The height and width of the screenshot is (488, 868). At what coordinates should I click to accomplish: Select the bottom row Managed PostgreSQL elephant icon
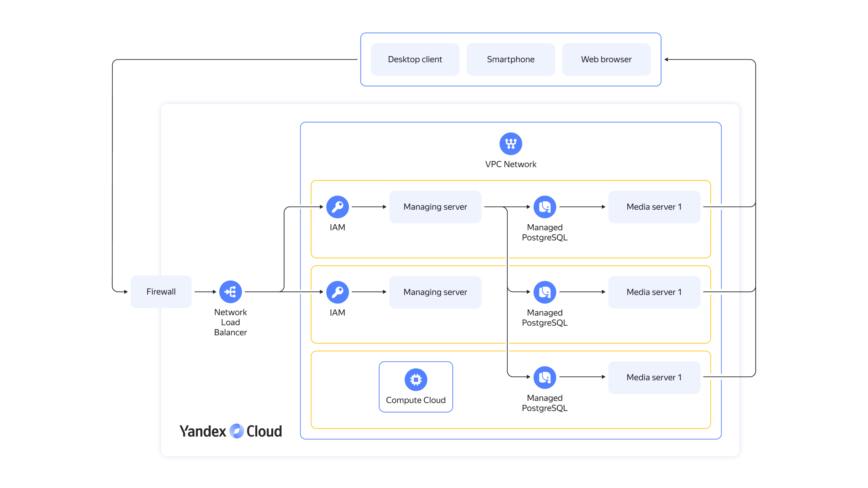(545, 377)
